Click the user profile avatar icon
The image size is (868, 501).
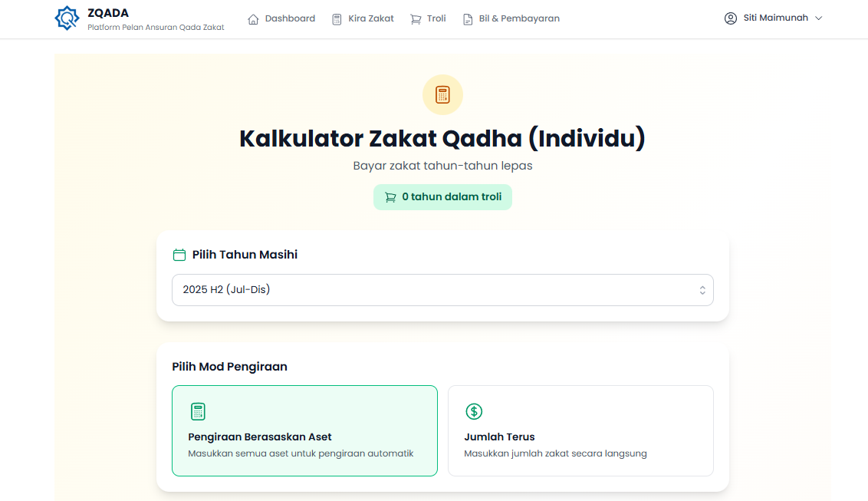click(730, 18)
